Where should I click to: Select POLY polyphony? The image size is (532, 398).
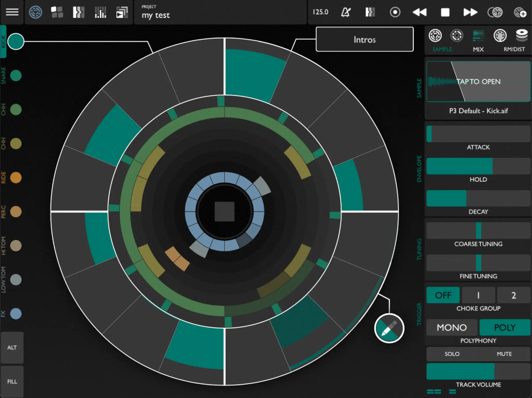[x=505, y=327]
